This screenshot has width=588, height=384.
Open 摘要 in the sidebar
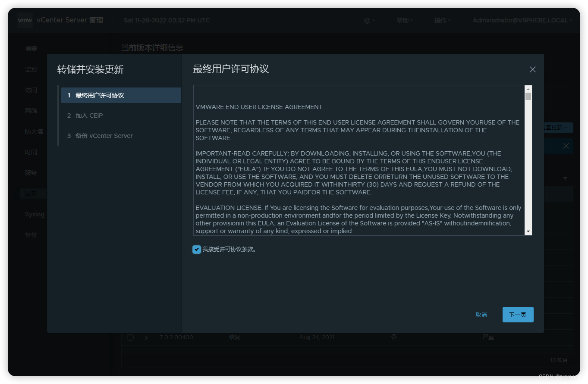tap(31, 49)
